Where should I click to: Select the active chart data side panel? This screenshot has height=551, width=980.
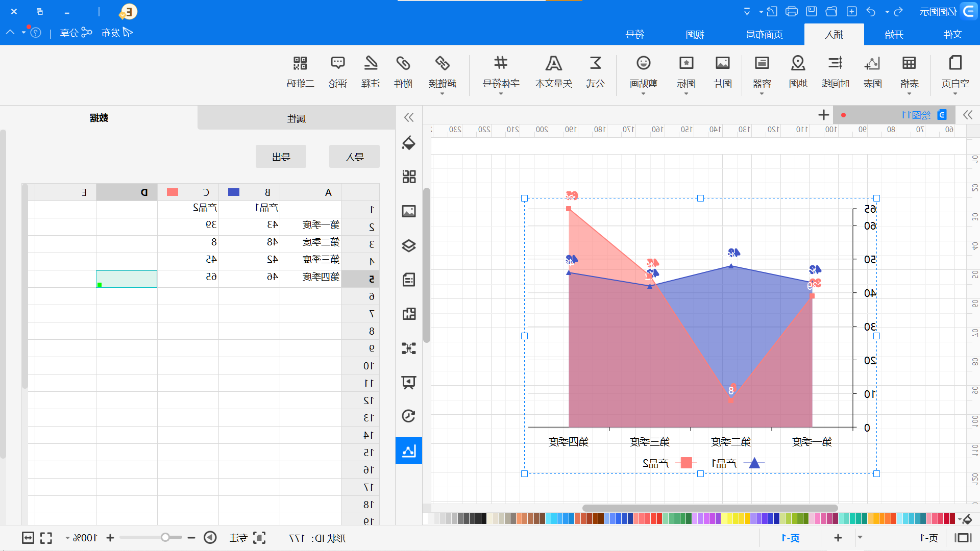click(x=409, y=450)
